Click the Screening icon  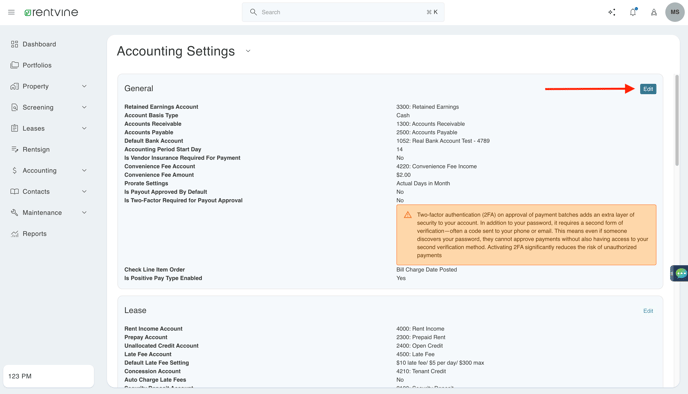click(14, 107)
